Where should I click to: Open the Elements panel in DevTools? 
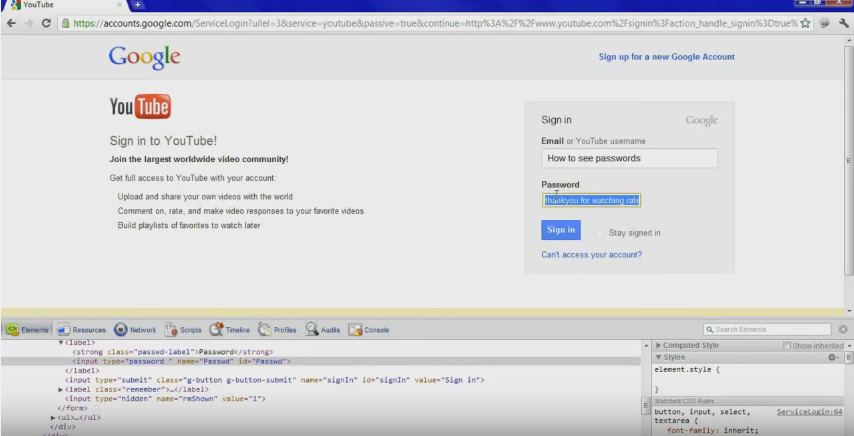28,330
